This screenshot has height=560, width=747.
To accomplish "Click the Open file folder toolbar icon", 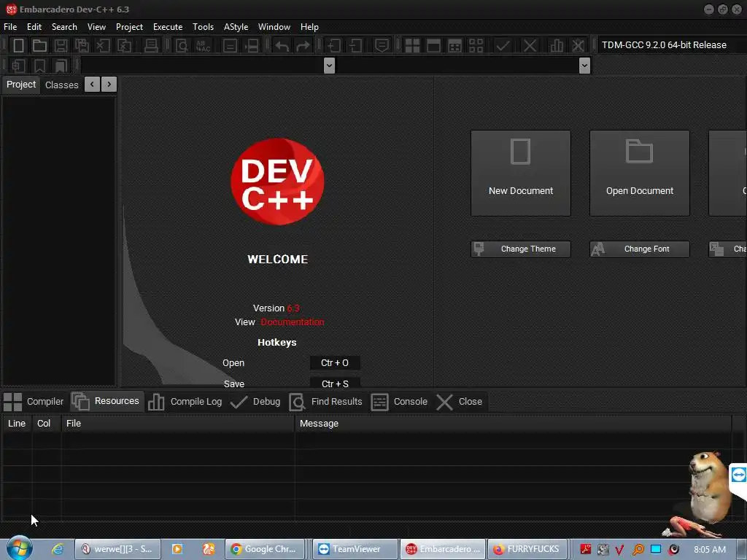I will click(x=39, y=46).
